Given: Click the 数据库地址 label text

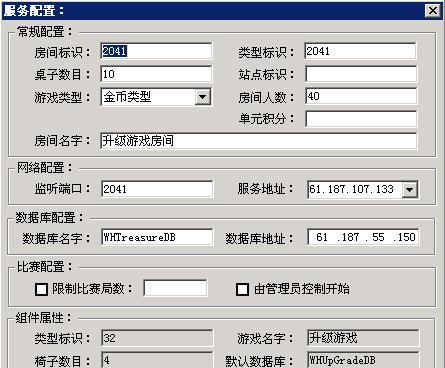Looking at the screenshot, I should [260, 239].
